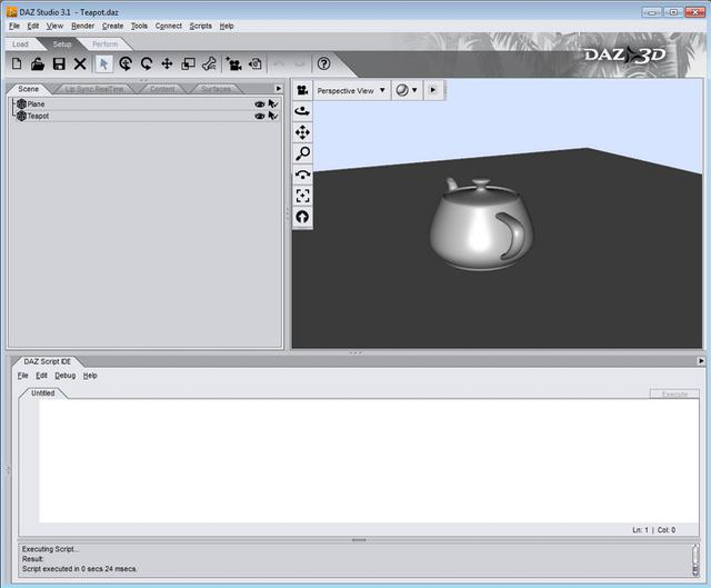Switch to the Setup activity tab

62,44
